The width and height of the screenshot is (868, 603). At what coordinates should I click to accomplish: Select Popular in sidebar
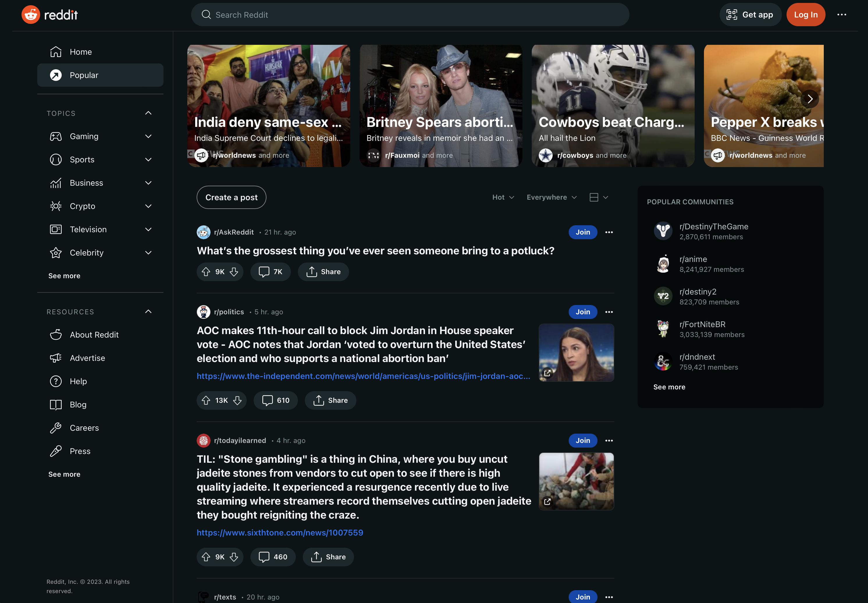pos(100,75)
